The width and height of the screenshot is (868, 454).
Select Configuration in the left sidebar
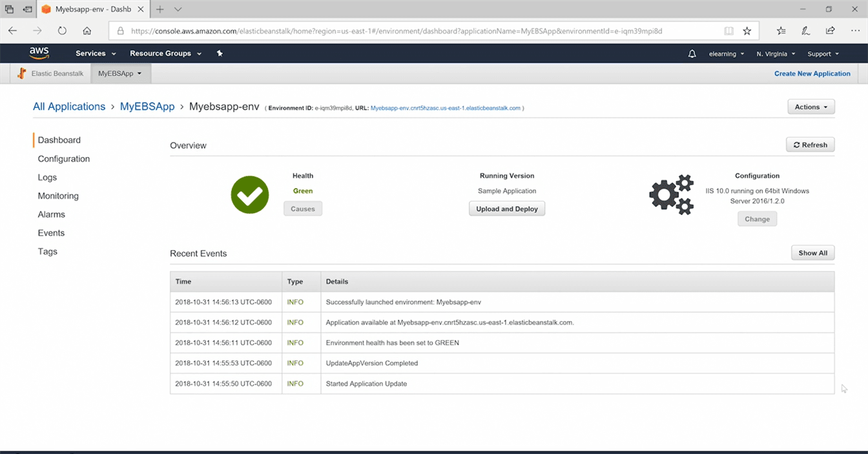point(64,159)
